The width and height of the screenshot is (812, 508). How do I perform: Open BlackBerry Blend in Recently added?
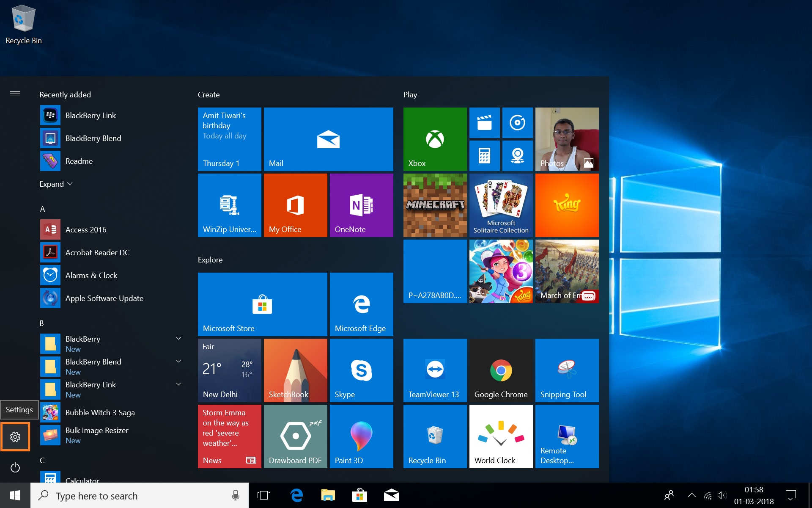pos(112,138)
